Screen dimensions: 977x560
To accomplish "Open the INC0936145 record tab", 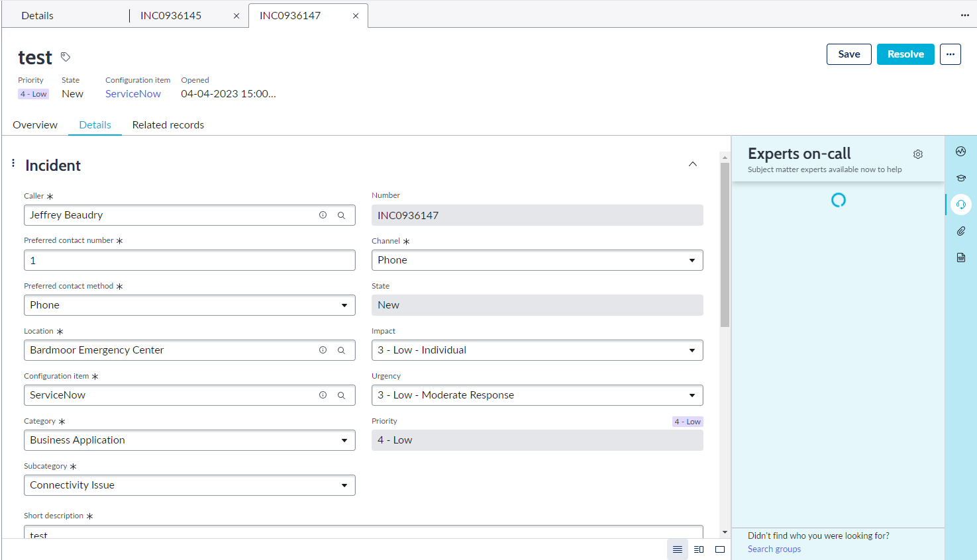I will (170, 15).
